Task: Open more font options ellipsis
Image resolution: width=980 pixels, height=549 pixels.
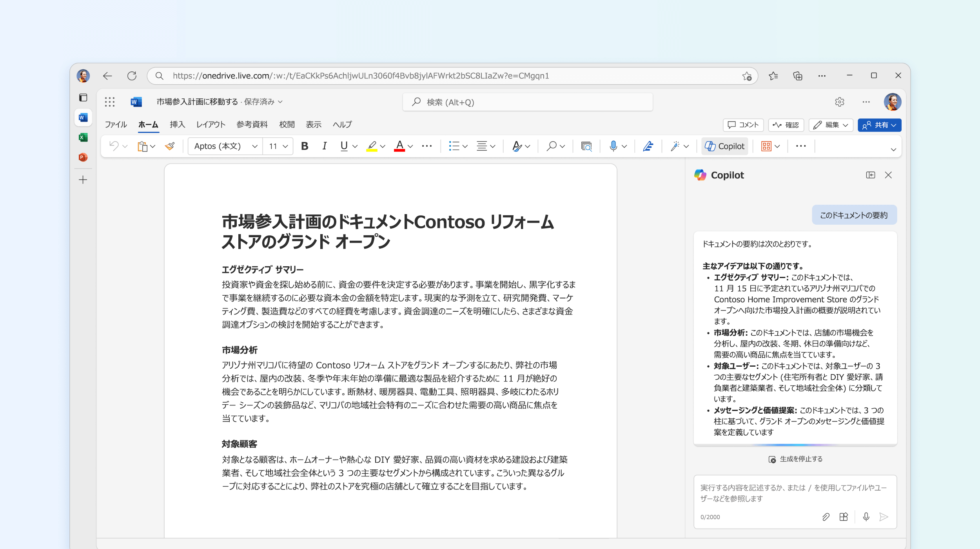Action: tap(426, 146)
